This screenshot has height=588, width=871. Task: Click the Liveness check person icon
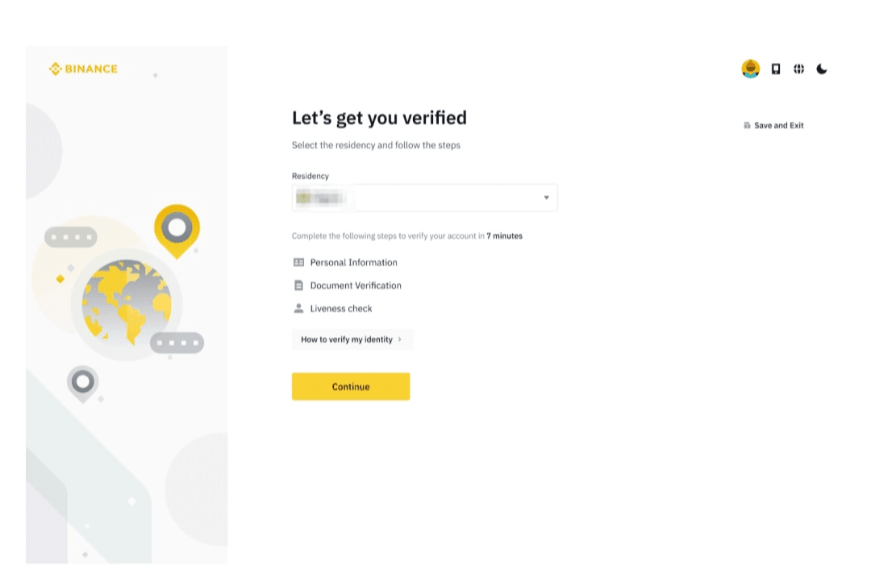pyautogui.click(x=298, y=308)
